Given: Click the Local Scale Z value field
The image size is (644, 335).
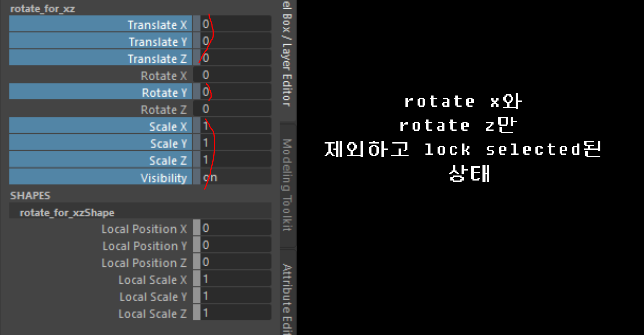Looking at the screenshot, I should click(236, 313).
